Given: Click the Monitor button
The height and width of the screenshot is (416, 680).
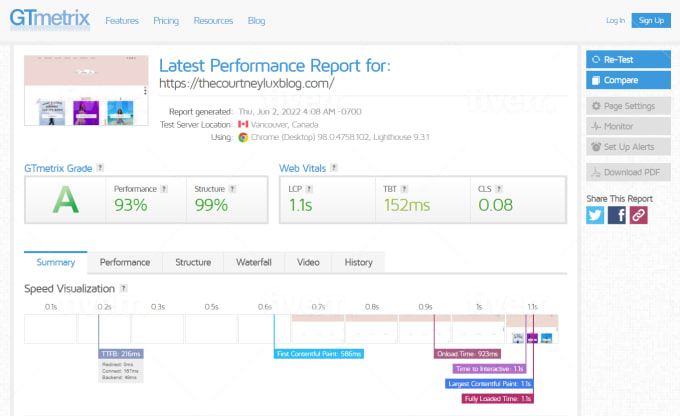Looking at the screenshot, I should tap(628, 126).
